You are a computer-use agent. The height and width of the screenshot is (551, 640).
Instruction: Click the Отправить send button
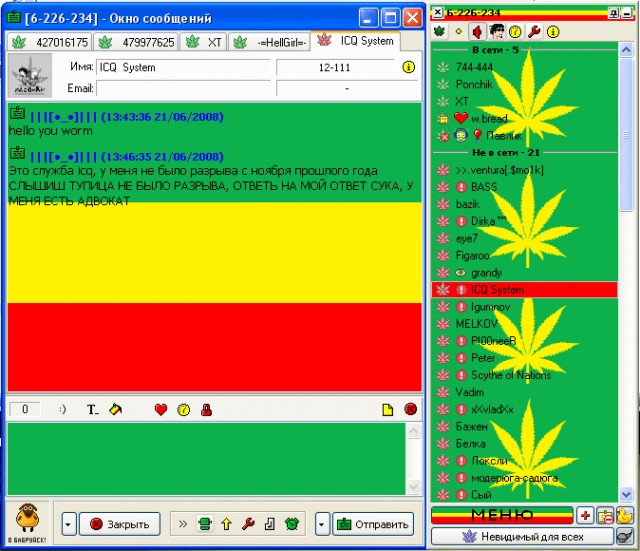(x=373, y=524)
